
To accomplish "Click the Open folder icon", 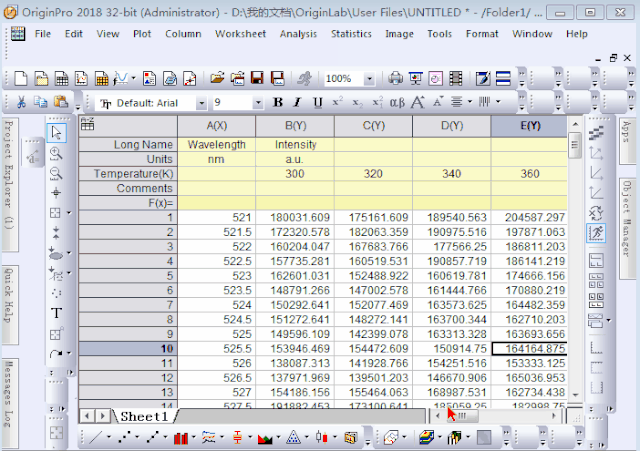I will 219,78.
